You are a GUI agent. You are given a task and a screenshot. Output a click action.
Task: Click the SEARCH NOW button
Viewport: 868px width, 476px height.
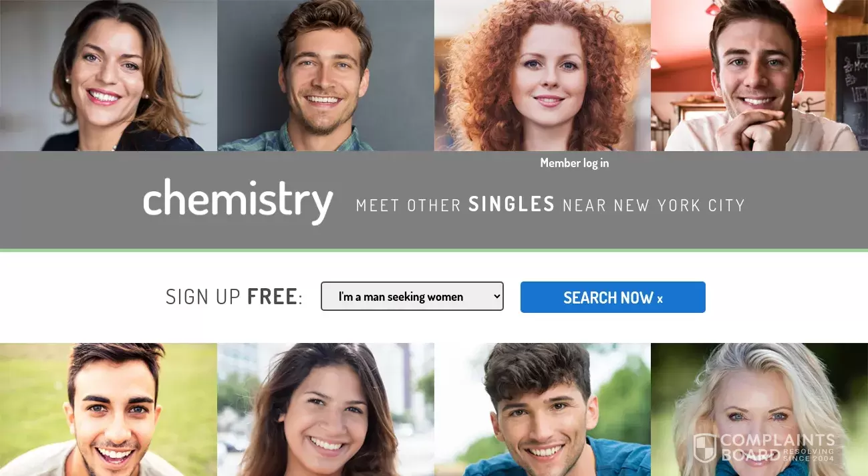click(613, 297)
